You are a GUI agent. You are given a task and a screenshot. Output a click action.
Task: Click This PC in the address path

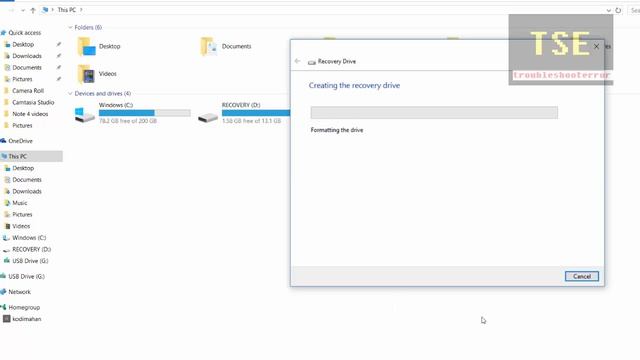67,10
